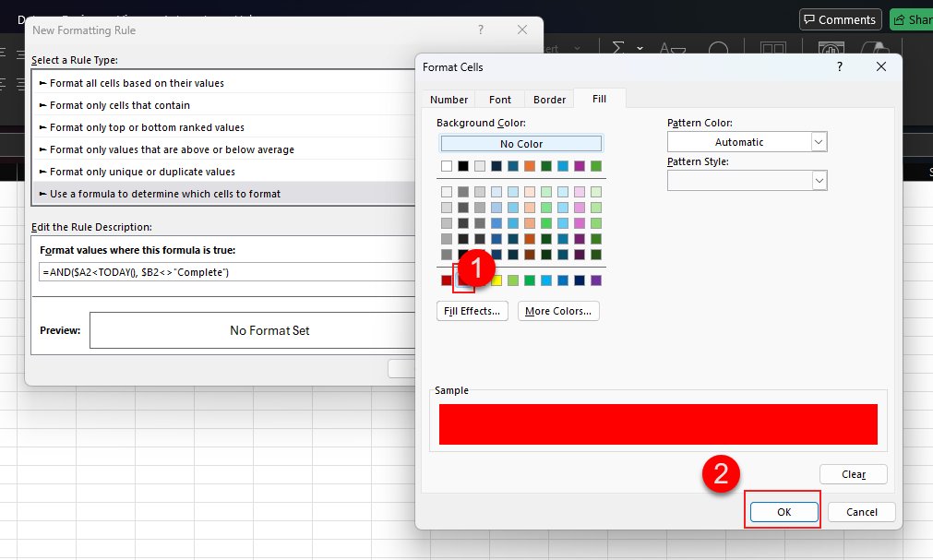
Task: Open the Pattern Color dropdown
Action: tap(818, 141)
